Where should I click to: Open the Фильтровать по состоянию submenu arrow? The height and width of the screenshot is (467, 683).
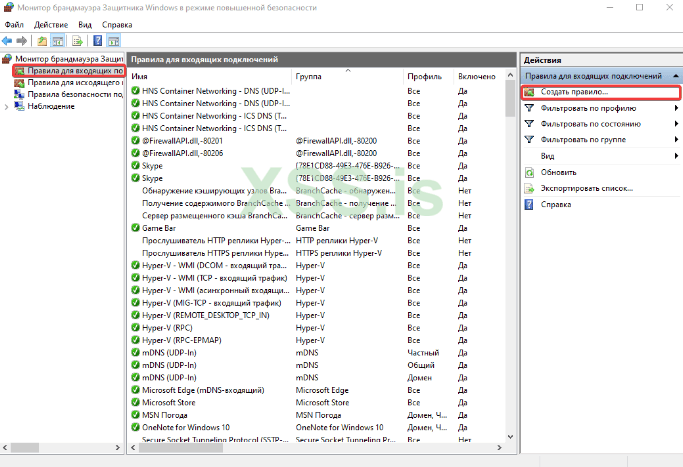point(676,124)
